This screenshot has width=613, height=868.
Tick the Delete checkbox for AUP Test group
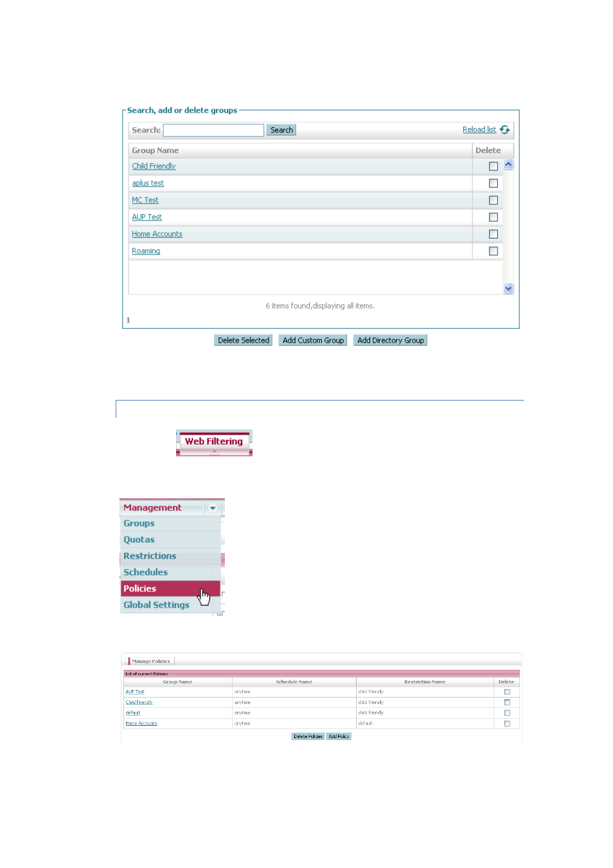click(x=493, y=217)
